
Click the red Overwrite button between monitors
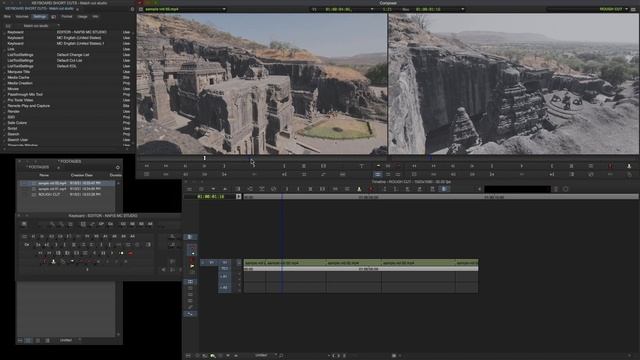pos(398,166)
